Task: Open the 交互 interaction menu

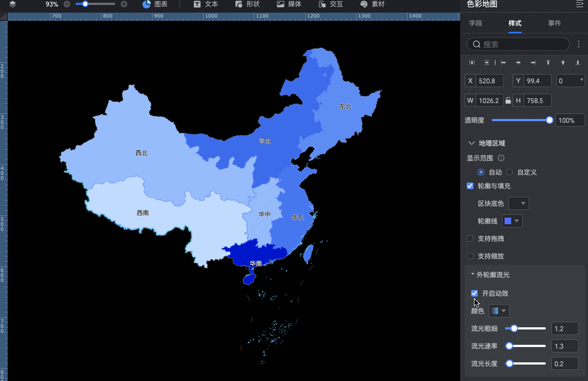Action: point(331,4)
